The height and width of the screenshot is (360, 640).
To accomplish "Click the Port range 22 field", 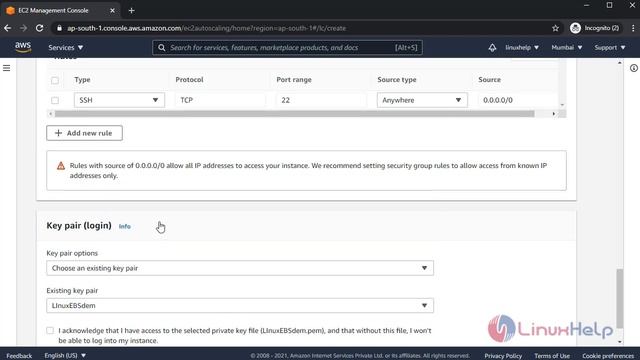I will click(x=321, y=100).
